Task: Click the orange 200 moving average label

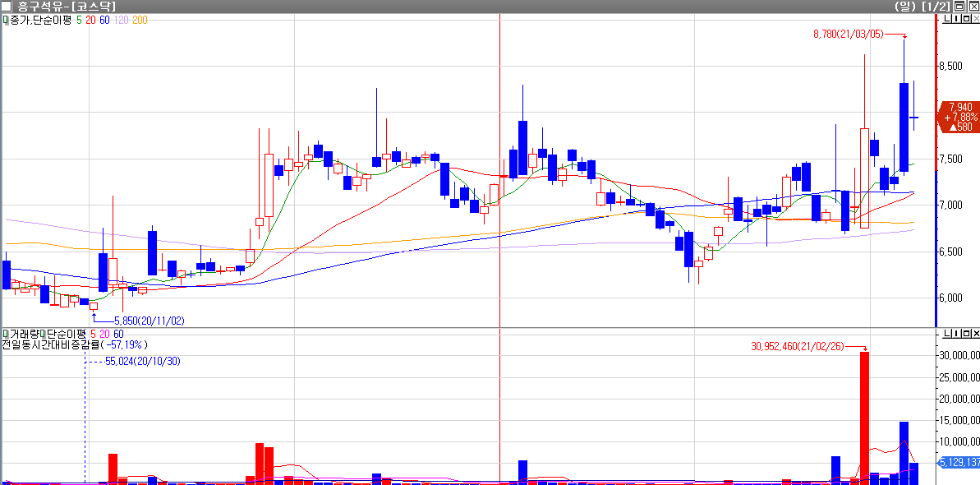Action: tap(140, 20)
